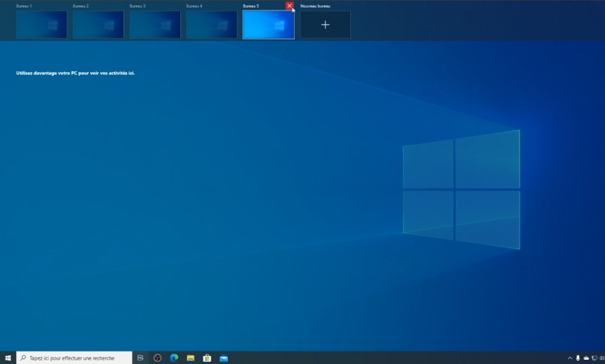This screenshot has width=605, height=364.
Task: Switch to the Bureau 3 desktop
Action: point(155,25)
